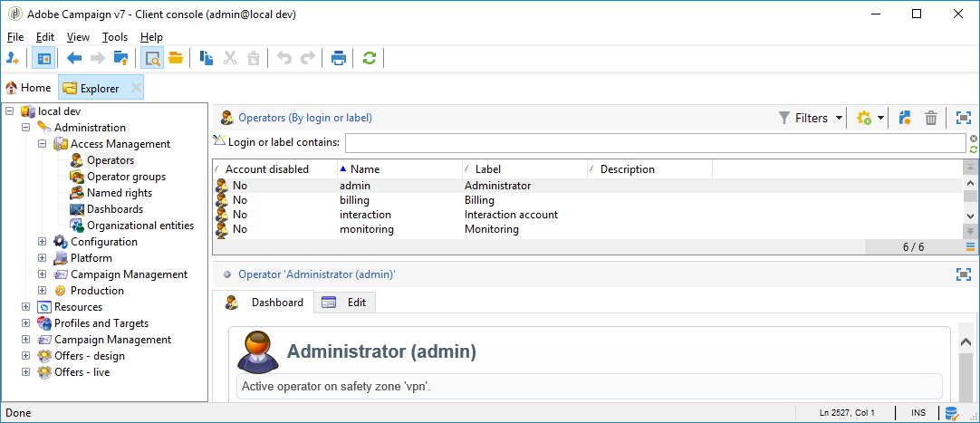Switch to the Edit tab
The height and width of the screenshot is (423, 980).
pyautogui.click(x=347, y=303)
